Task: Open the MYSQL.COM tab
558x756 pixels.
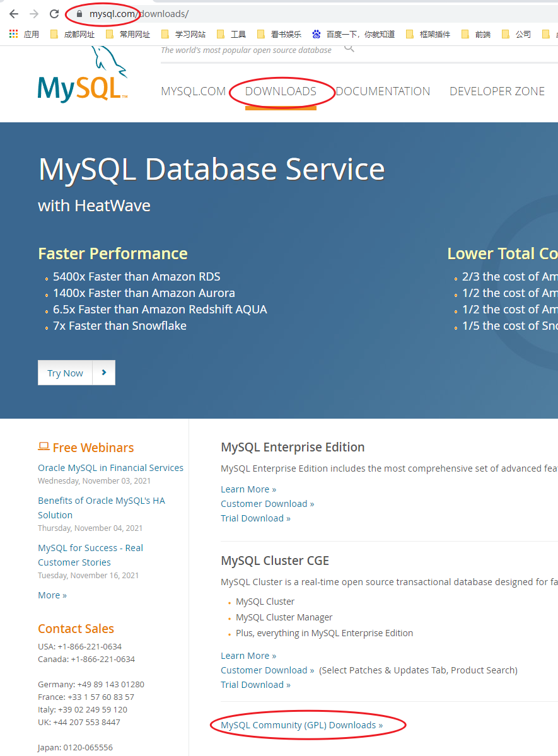Action: click(x=194, y=91)
